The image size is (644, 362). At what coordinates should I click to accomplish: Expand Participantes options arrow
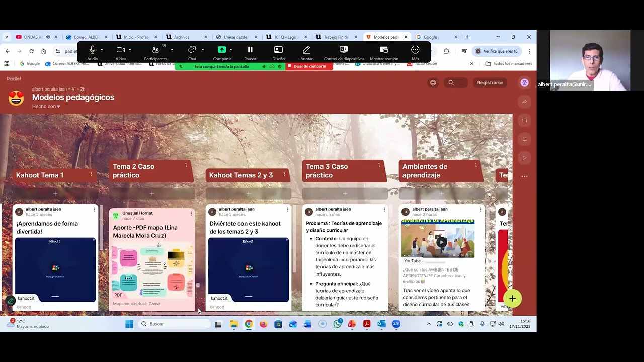point(172,50)
